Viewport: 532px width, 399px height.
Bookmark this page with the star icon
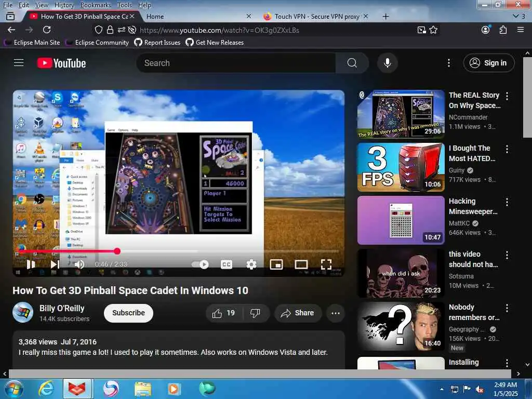tap(433, 30)
